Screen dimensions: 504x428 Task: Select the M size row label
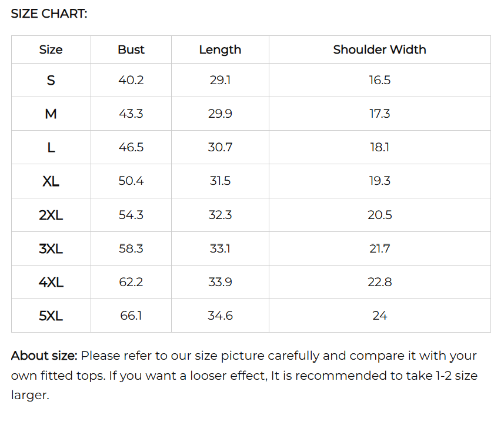coord(51,114)
